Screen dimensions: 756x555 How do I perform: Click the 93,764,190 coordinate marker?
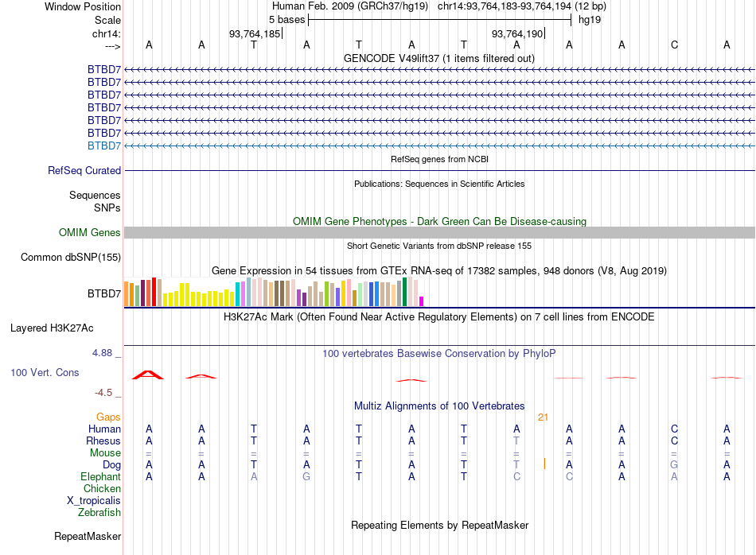516,33
